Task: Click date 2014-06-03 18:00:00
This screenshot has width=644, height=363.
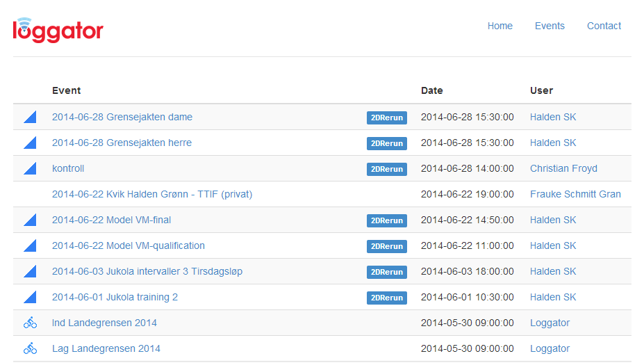Action: (468, 271)
